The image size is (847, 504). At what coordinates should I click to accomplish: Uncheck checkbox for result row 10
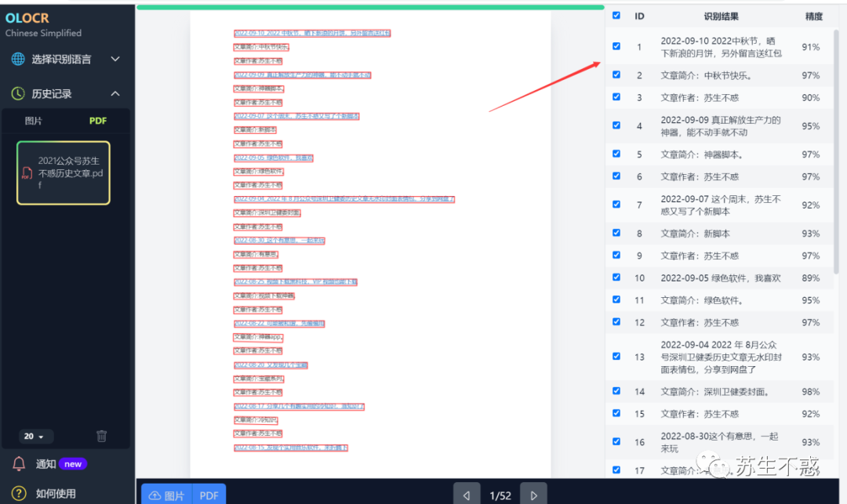pos(616,277)
